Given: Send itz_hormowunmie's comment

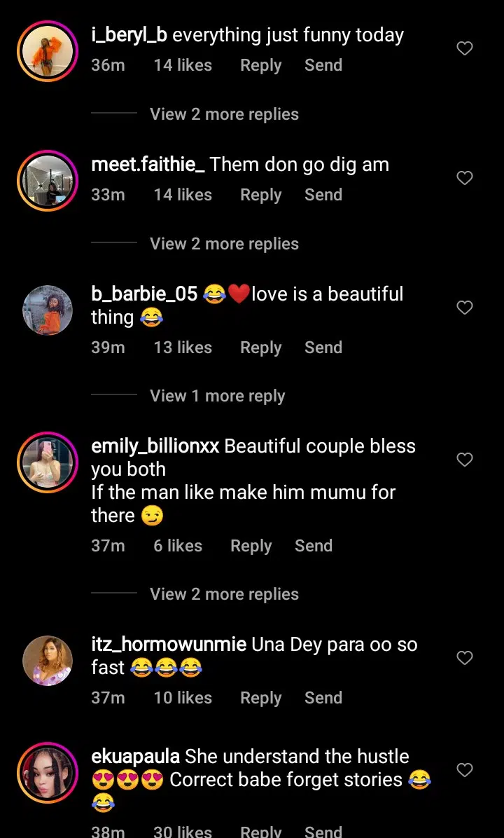Looking at the screenshot, I should pos(323,698).
